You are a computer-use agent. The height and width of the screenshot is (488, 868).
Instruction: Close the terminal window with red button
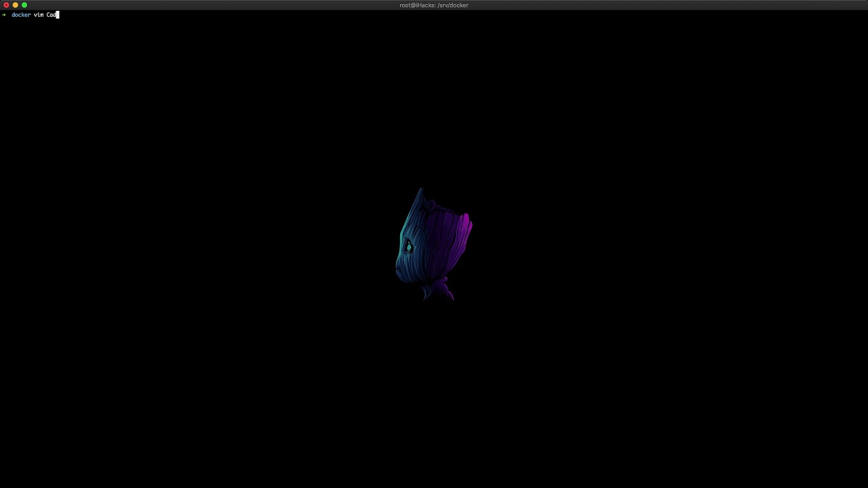point(6,5)
